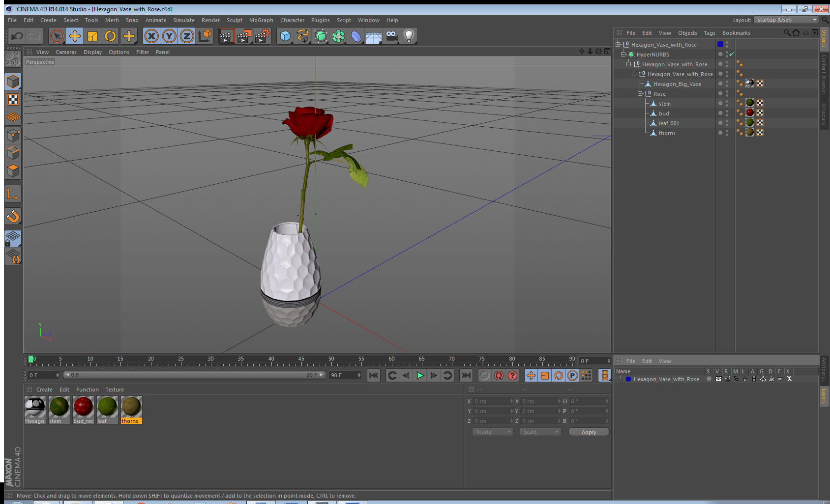Image resolution: width=830 pixels, height=504 pixels.
Task: Toggle visibility dots for thorns object
Action: pos(727,133)
